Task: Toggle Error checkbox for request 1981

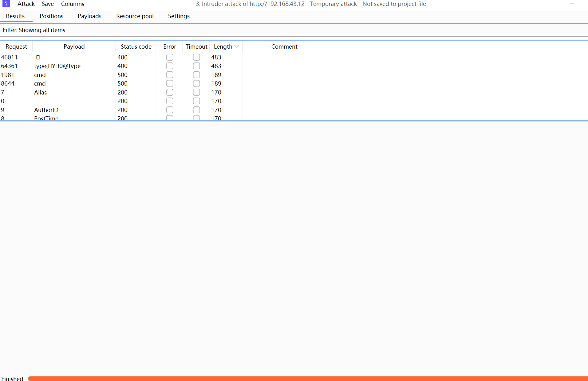Action: (x=170, y=75)
